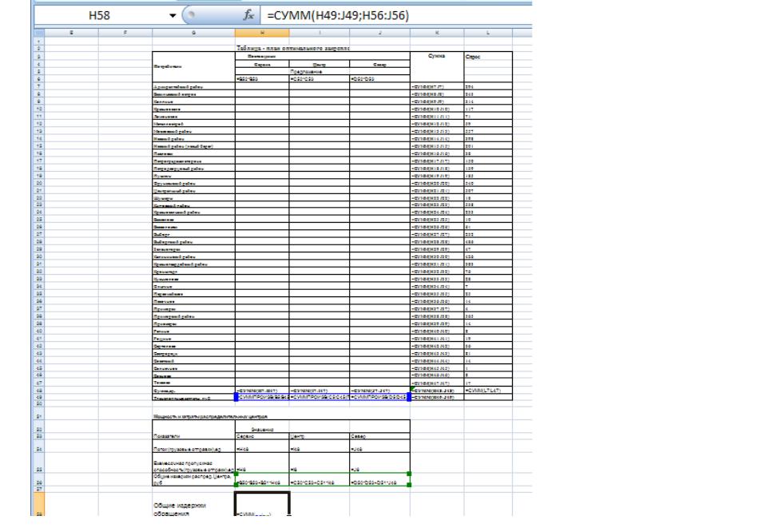
Task: Click green-outlined cell H56 in the lower table
Action: point(262,479)
